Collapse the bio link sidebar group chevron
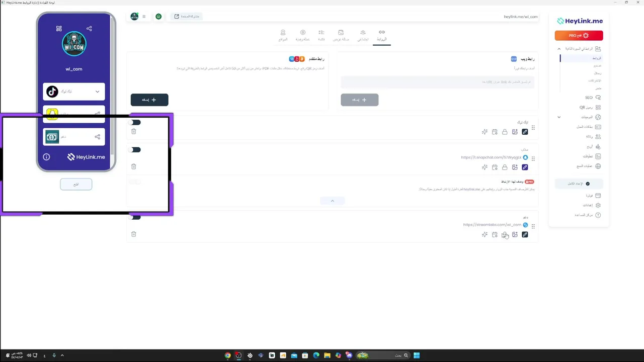 click(x=559, y=49)
